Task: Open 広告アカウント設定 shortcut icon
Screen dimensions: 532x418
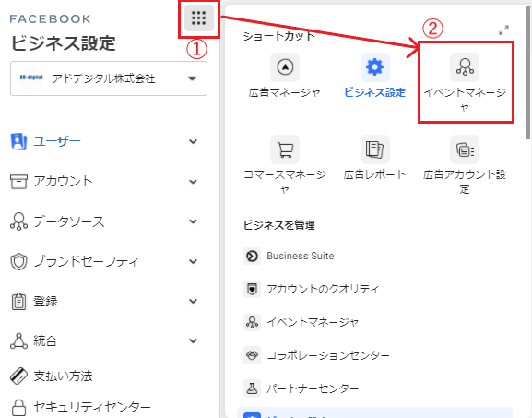Action: [x=465, y=149]
